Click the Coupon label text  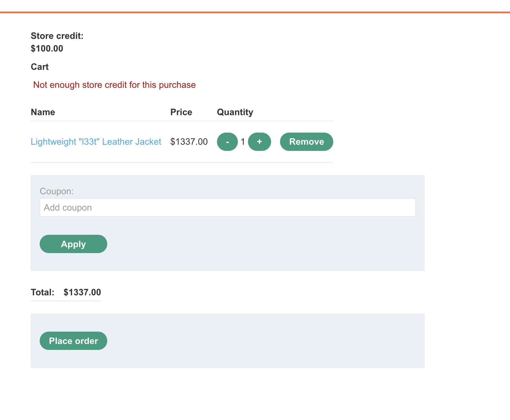tap(57, 191)
